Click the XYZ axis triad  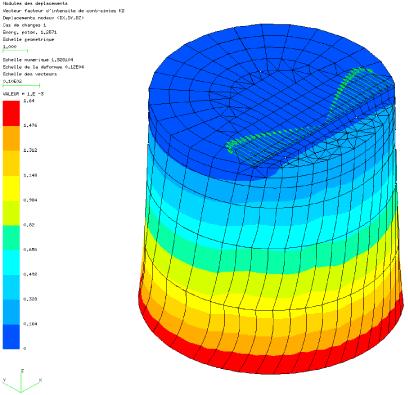click(x=22, y=381)
